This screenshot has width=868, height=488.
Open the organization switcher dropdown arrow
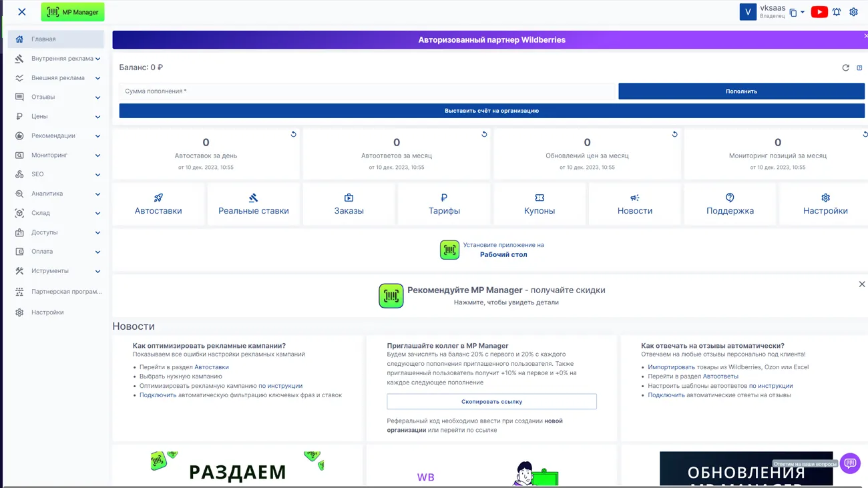pos(803,13)
